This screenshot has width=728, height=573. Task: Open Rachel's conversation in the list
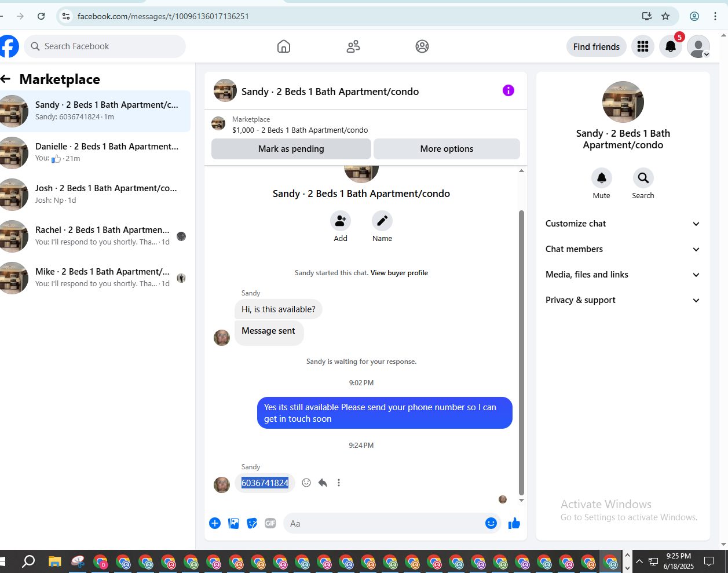(95, 236)
